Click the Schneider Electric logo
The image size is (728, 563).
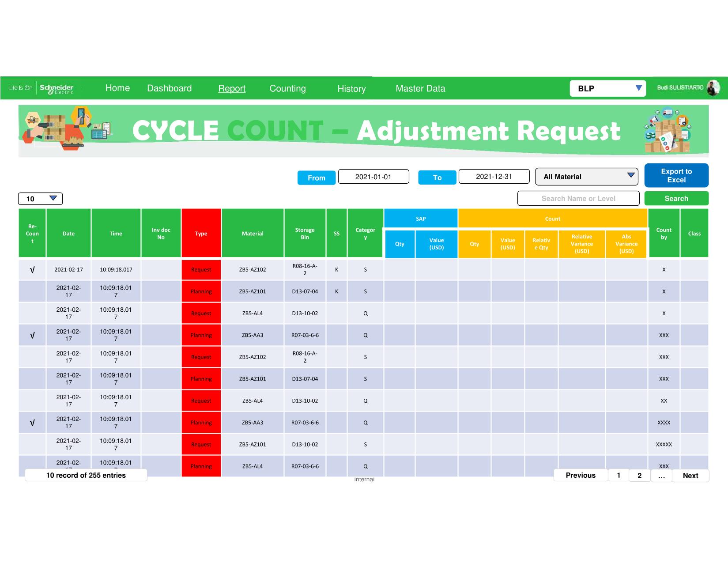coord(56,88)
